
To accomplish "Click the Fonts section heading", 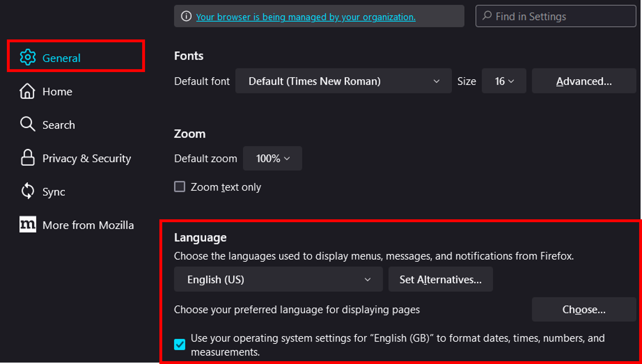I will coord(189,55).
